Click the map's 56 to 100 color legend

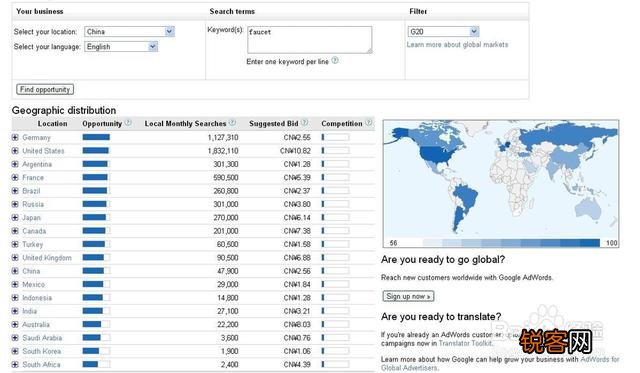[511, 243]
